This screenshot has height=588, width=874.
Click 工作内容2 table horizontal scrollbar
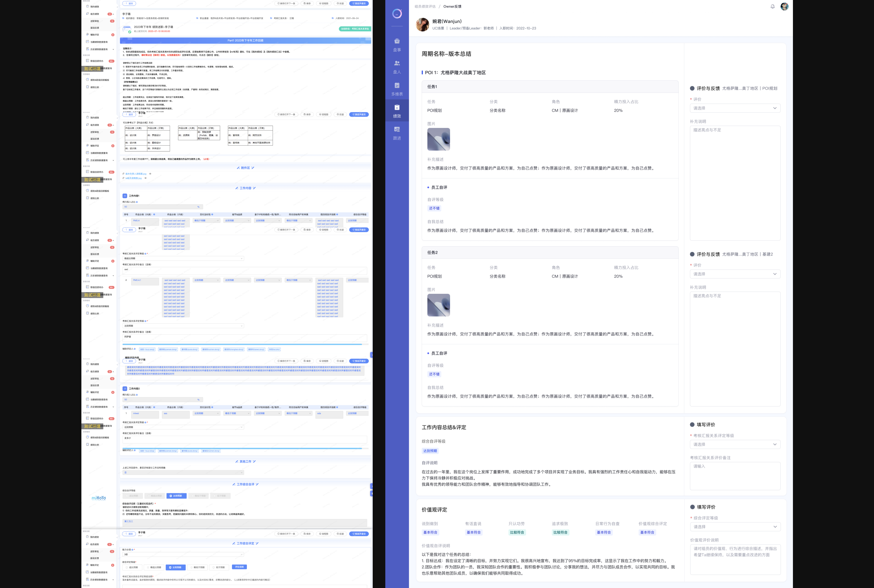tap(242, 449)
